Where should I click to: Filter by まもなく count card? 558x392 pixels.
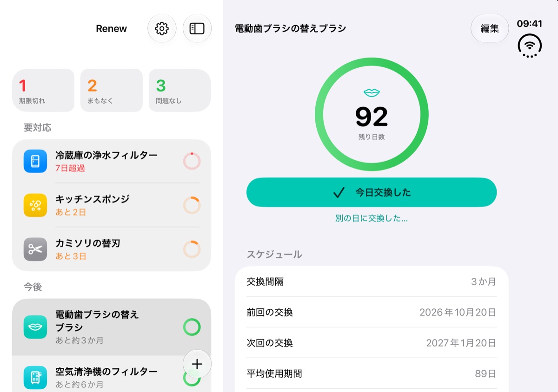tap(112, 91)
